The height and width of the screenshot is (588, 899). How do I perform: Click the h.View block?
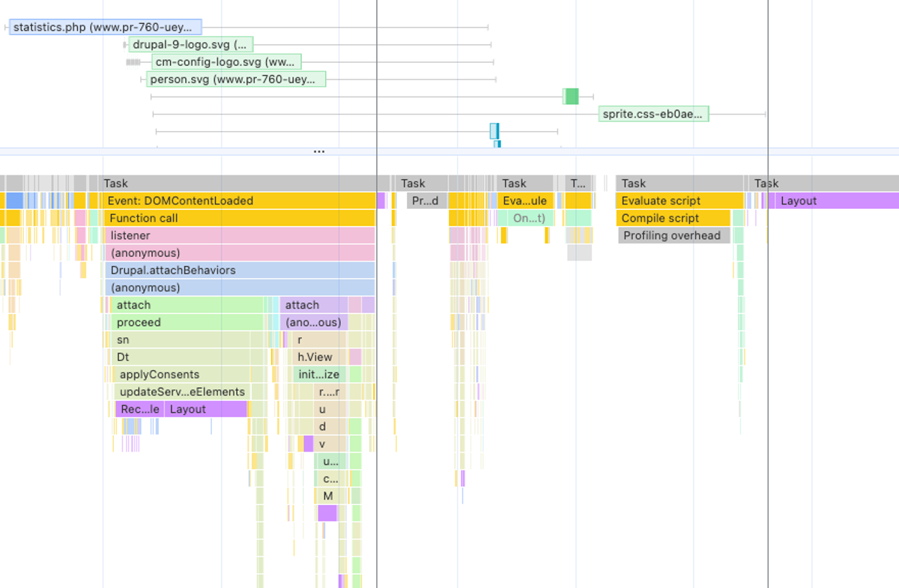(x=318, y=357)
